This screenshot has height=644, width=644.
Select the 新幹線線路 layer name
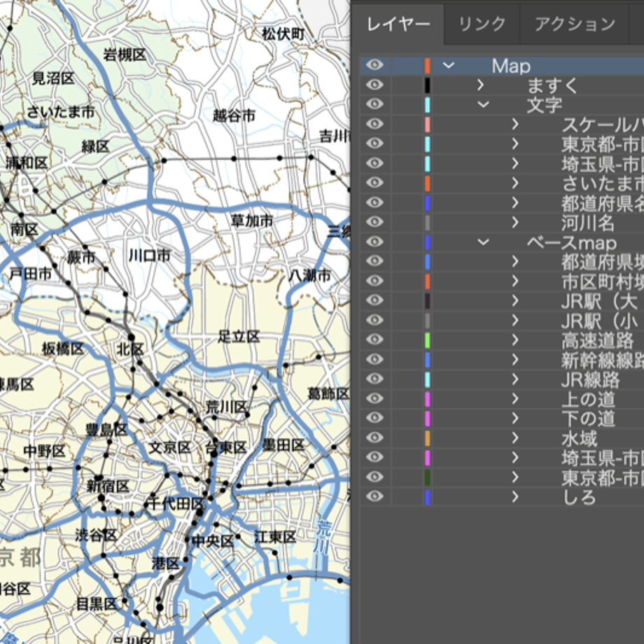click(603, 360)
